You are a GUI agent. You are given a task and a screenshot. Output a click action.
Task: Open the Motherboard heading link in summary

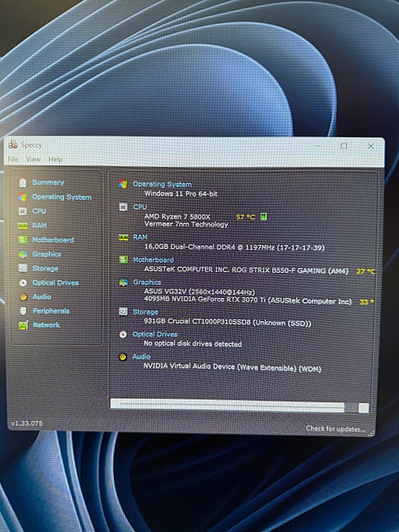(x=153, y=260)
